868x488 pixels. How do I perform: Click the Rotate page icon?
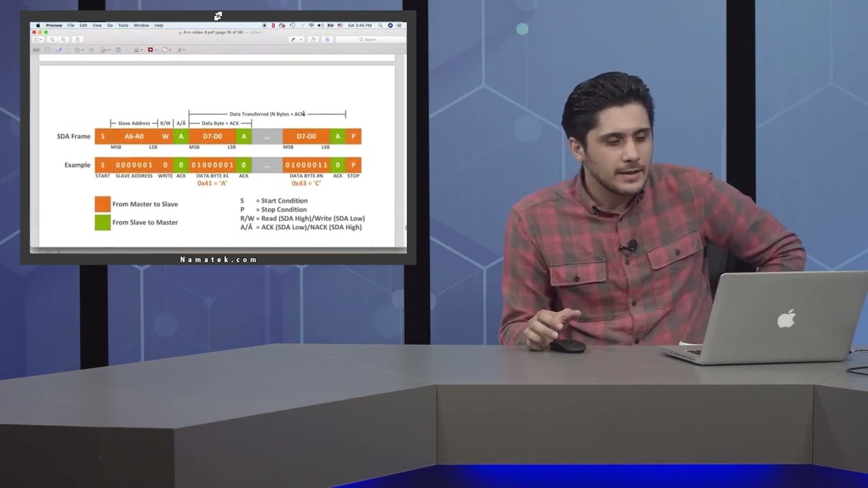tap(313, 39)
